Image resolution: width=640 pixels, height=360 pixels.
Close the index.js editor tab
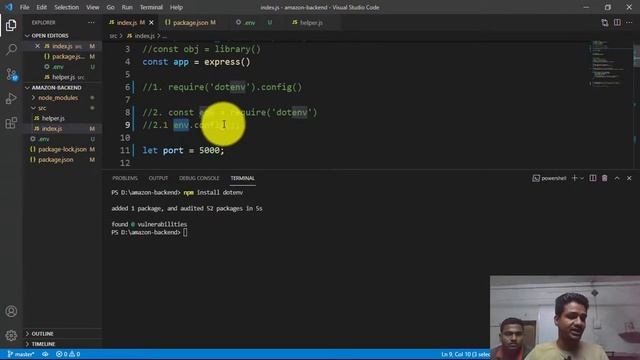click(x=151, y=22)
